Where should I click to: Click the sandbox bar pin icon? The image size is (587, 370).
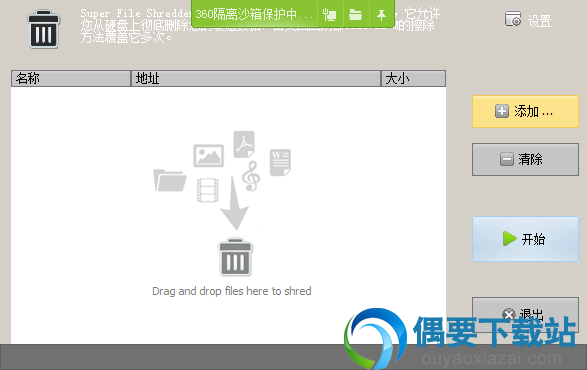tap(381, 15)
